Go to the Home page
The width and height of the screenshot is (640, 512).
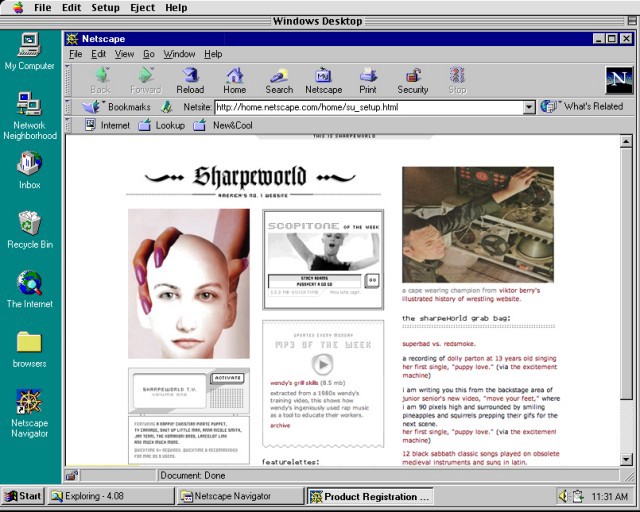235,81
